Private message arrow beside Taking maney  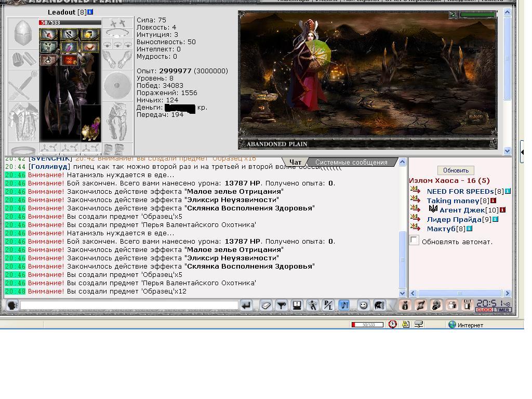[x=415, y=199]
